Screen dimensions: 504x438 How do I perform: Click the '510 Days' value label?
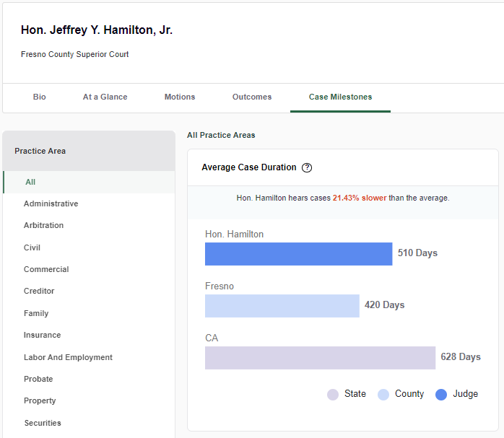point(417,253)
